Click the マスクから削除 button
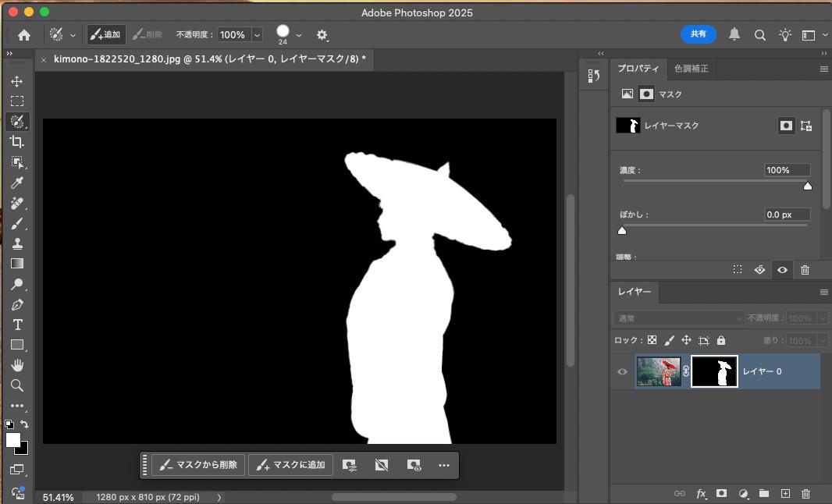832x504 pixels. tap(198, 465)
